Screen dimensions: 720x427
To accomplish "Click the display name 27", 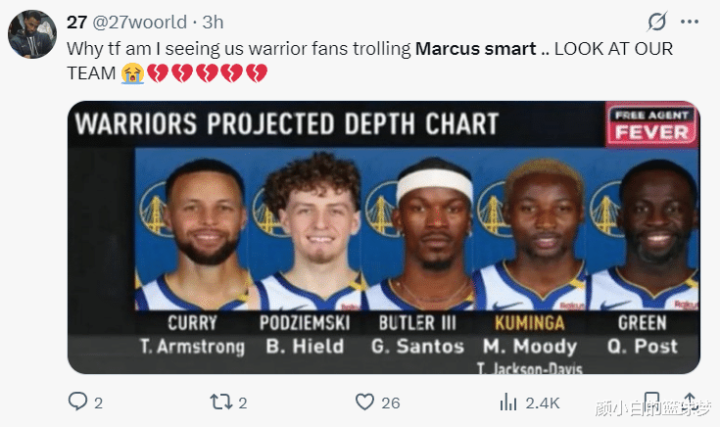I will [76, 22].
